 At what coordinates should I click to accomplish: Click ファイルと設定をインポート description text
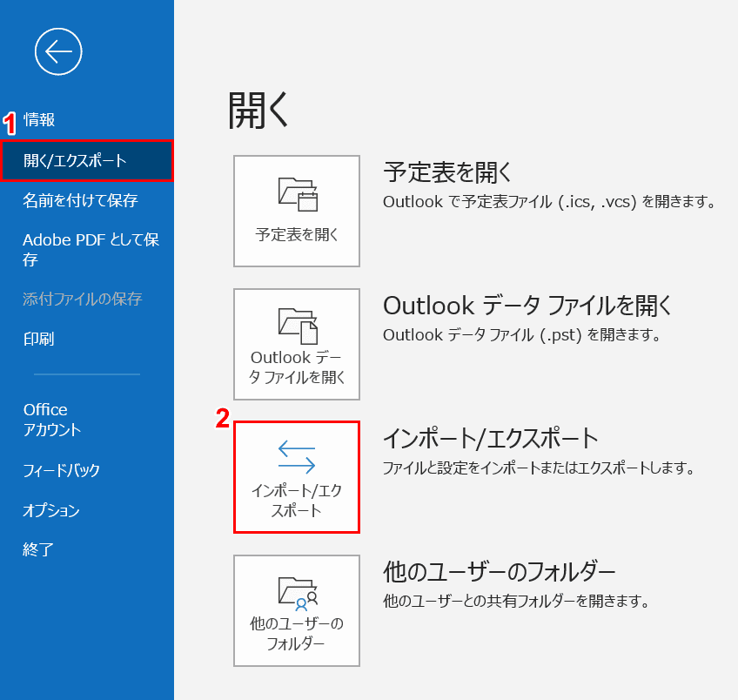[539, 468]
